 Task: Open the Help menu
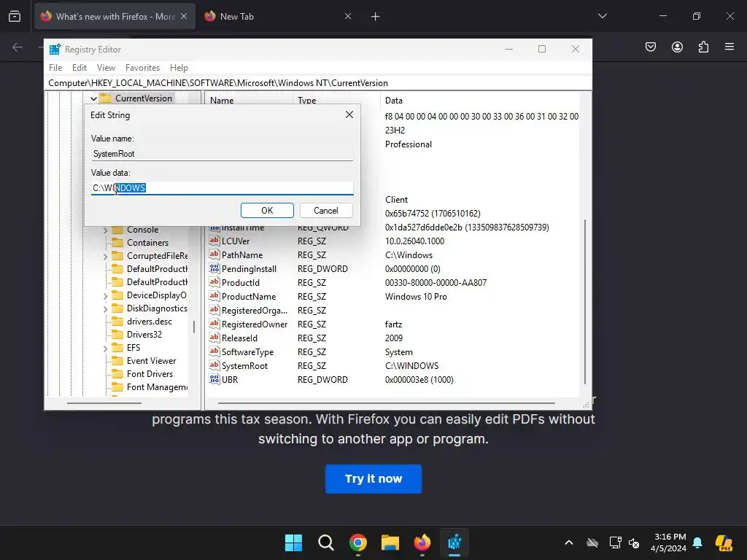(179, 68)
